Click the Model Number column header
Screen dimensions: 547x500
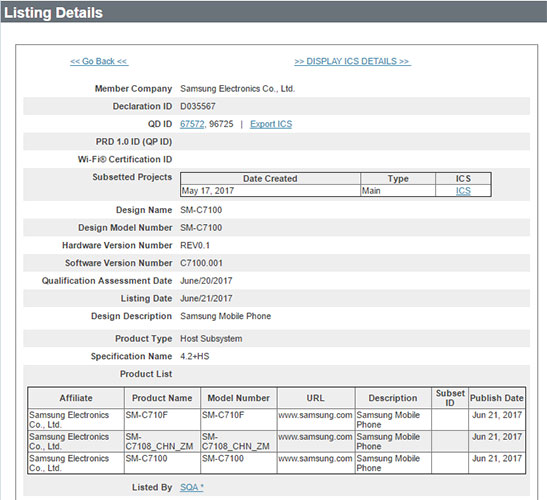point(239,398)
